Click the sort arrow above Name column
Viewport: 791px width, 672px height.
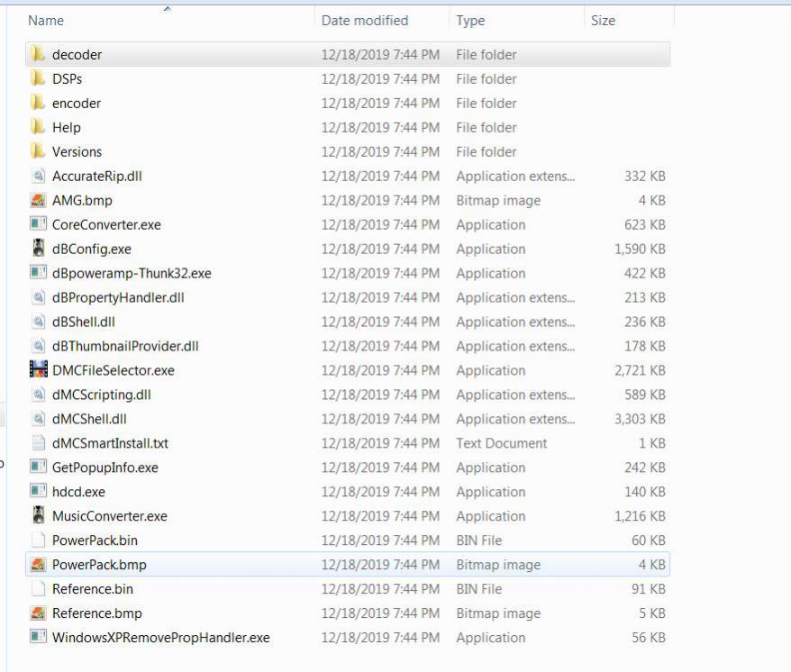[167, 8]
